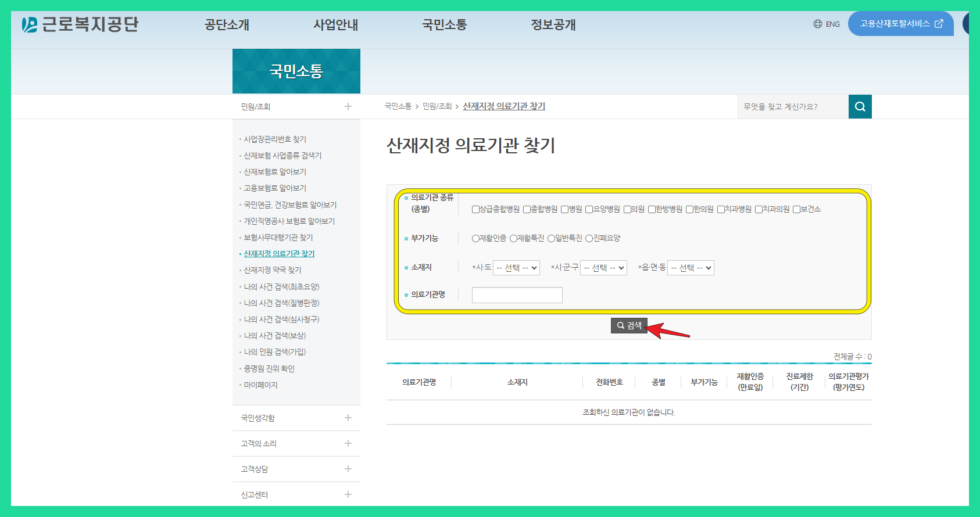Open sidebar 산재지정 의료기관 찾기

(x=279, y=254)
